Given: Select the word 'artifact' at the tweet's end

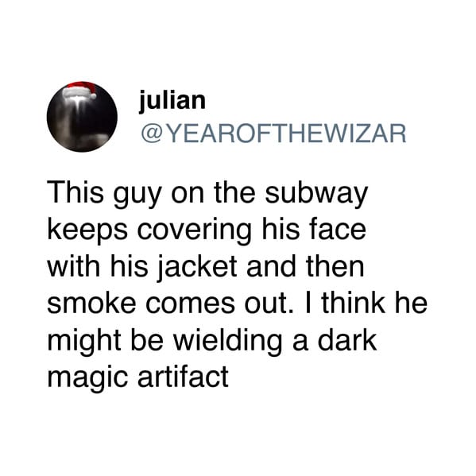Looking at the screenshot, I should pos(183,377).
